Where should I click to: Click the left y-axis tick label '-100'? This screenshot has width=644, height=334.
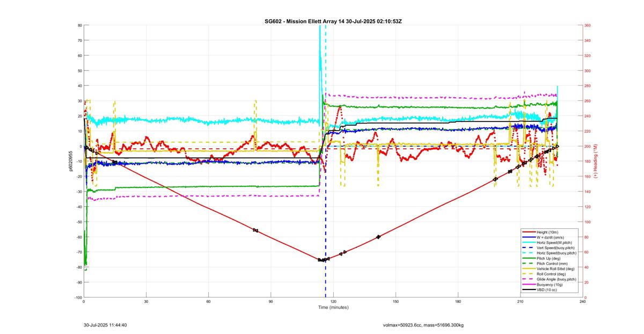point(78,297)
